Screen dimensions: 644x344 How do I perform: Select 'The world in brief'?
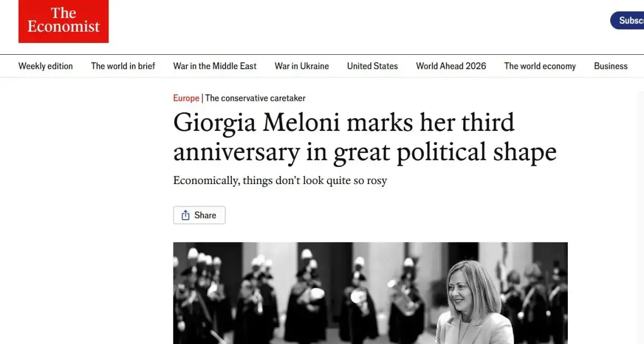point(123,65)
